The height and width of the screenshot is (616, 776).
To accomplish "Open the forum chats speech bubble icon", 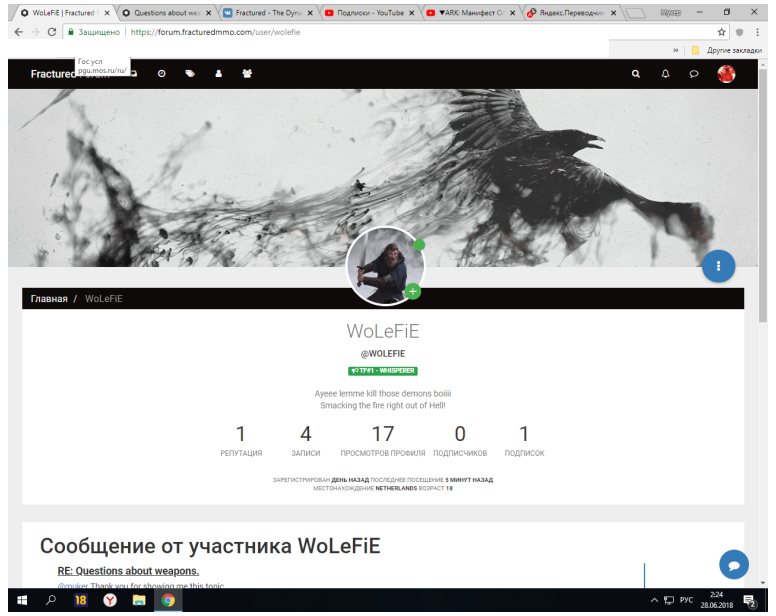I will [694, 74].
